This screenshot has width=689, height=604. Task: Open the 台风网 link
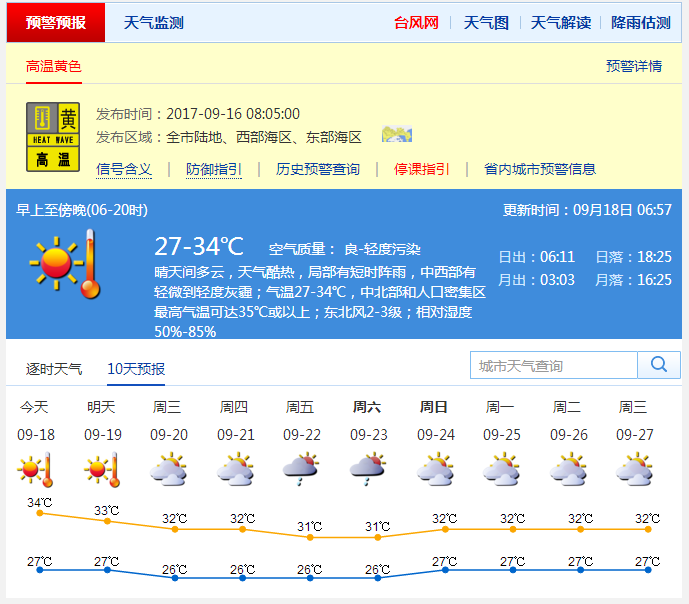(x=416, y=22)
